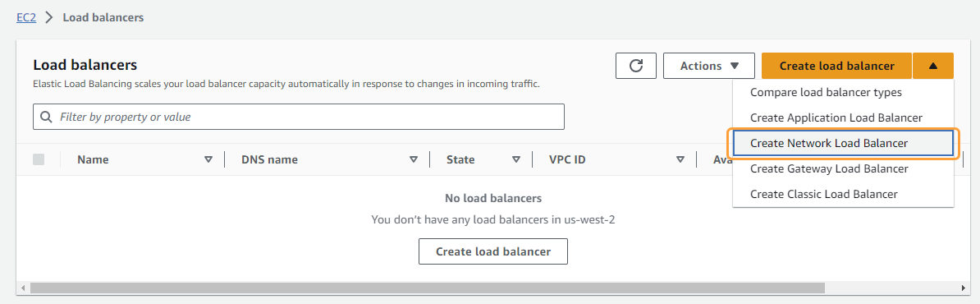Sort by VPC ID column arrow

pyautogui.click(x=680, y=159)
